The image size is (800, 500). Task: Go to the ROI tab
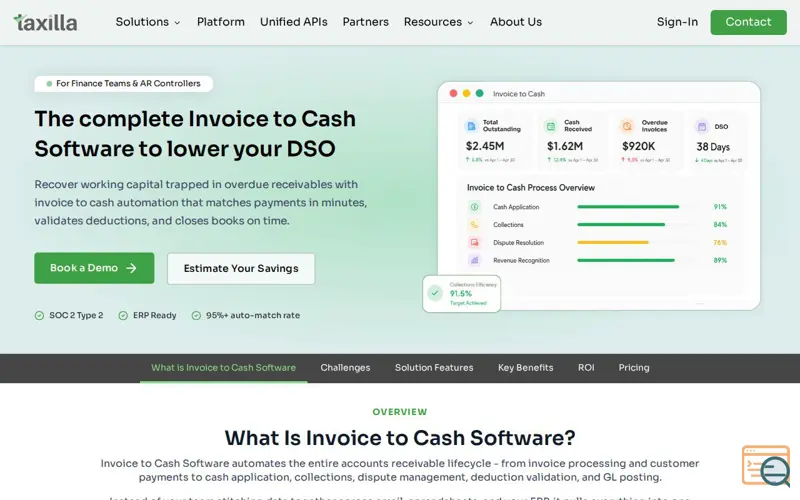pos(586,368)
